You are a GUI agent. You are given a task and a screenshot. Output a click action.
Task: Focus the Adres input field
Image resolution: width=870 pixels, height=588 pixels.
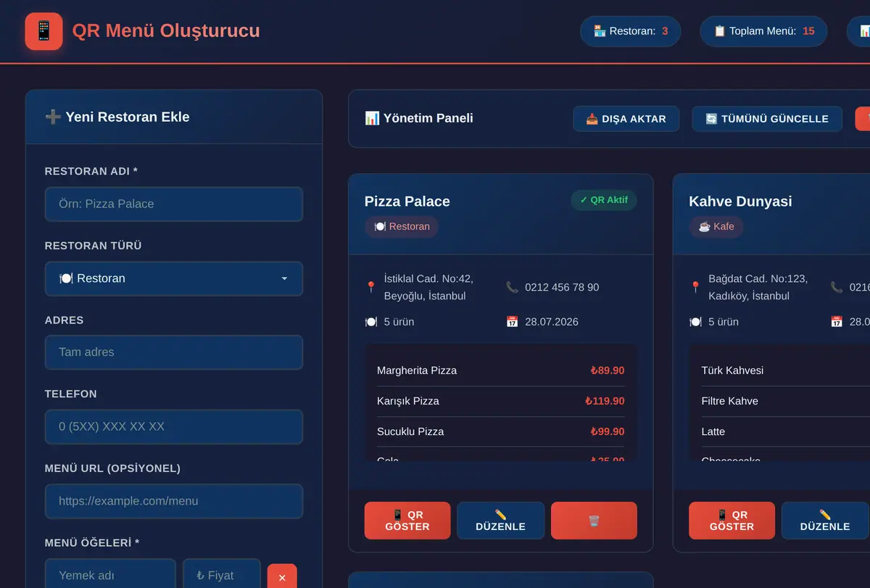click(174, 352)
